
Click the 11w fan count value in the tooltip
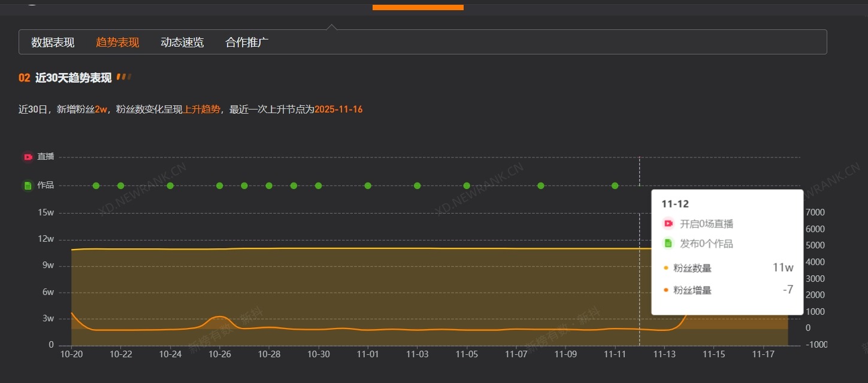click(784, 268)
